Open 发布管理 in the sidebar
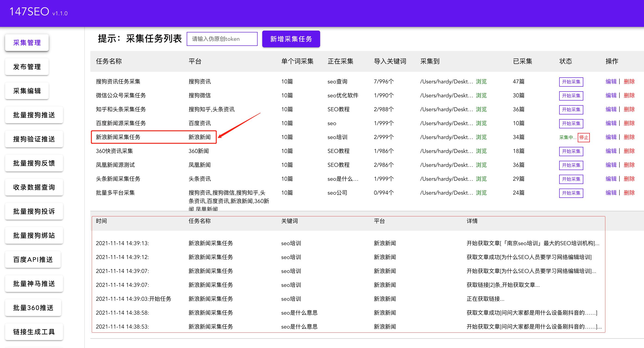The height and width of the screenshot is (348, 644). point(27,67)
